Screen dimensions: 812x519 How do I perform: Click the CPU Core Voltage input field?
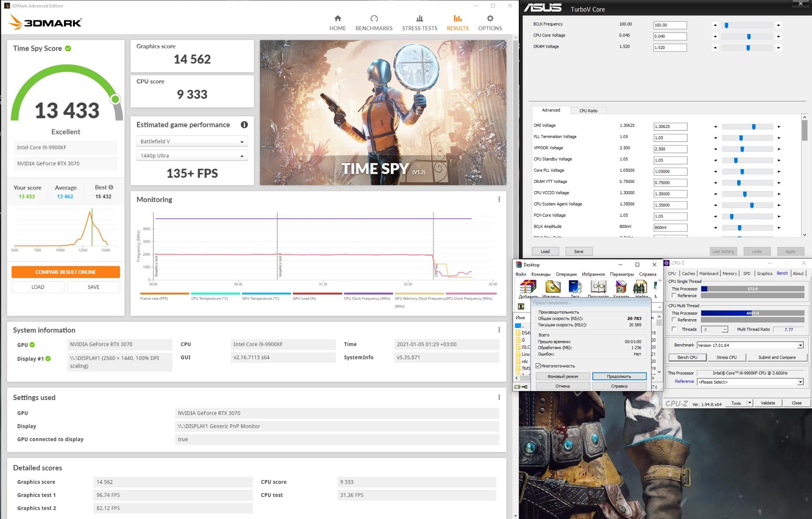click(x=670, y=36)
